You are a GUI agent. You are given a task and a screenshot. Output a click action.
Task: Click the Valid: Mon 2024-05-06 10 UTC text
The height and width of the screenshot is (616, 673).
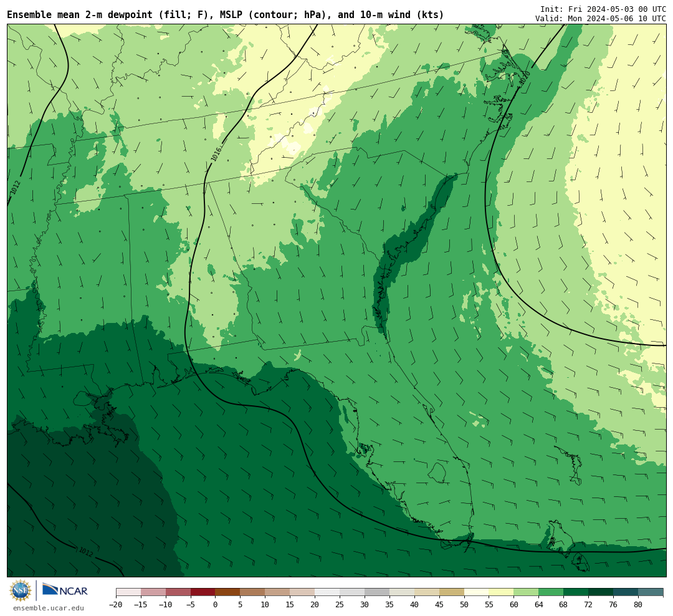(x=601, y=19)
